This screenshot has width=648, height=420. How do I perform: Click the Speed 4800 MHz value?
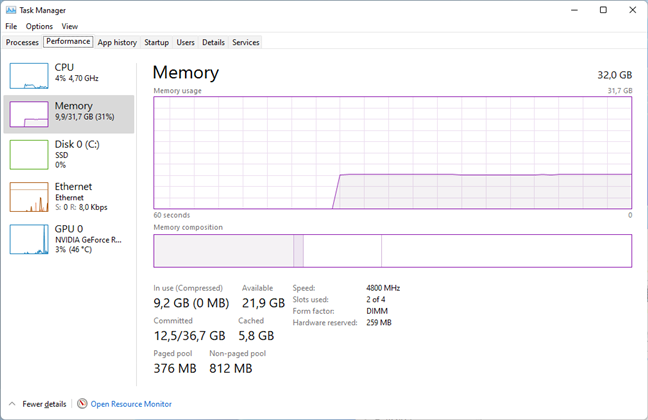pos(383,288)
